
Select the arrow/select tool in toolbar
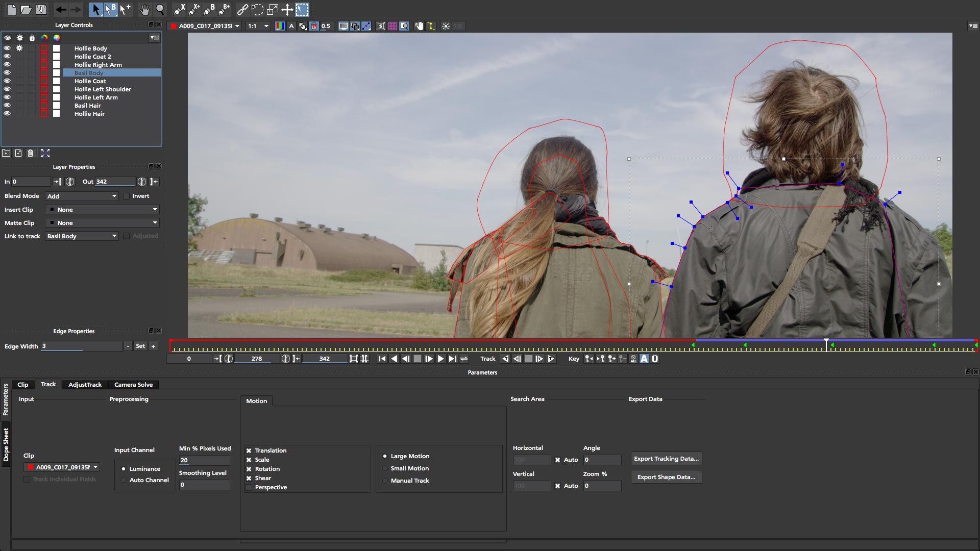pos(94,9)
